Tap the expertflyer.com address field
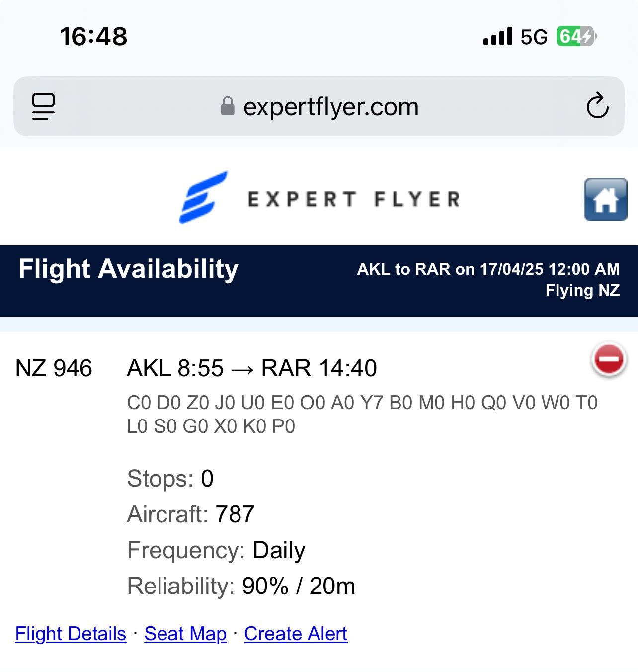 [x=331, y=107]
